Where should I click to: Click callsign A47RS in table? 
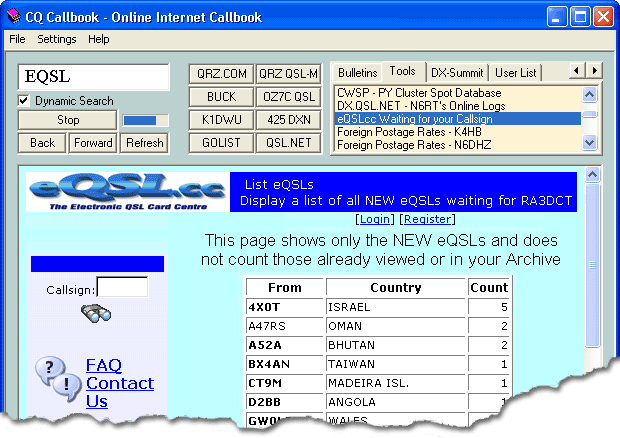[267, 326]
